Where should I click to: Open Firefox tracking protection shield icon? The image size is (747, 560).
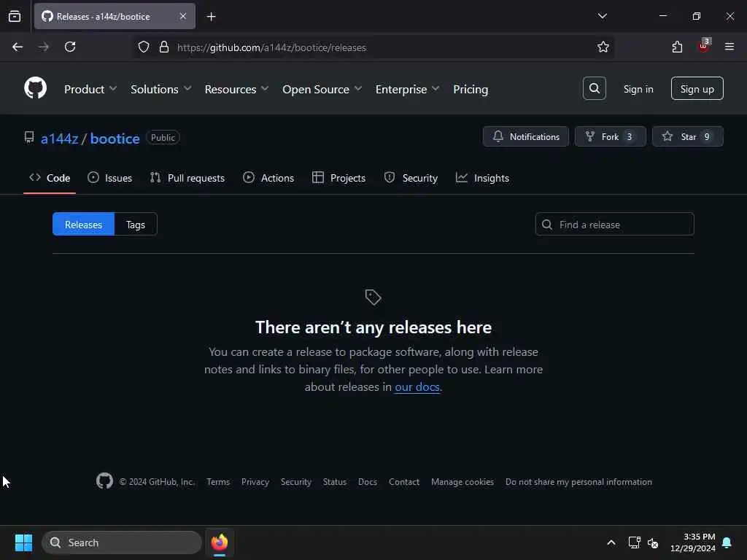[x=144, y=47]
